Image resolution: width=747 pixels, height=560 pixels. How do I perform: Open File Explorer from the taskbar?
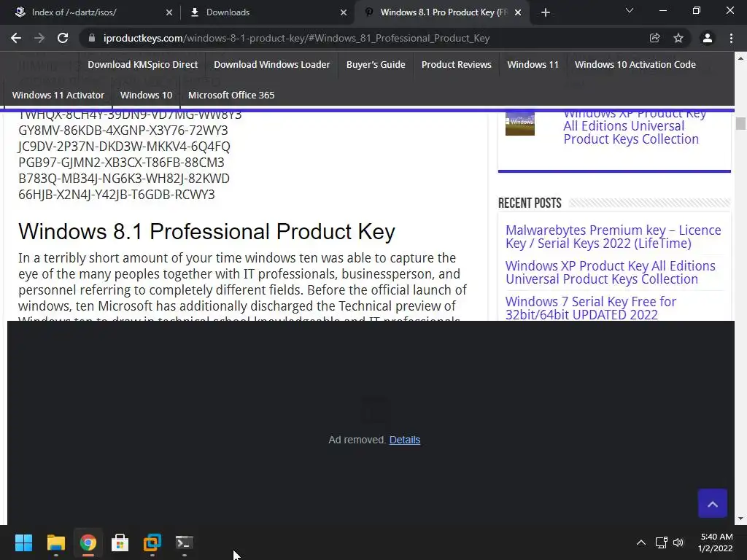[55, 542]
